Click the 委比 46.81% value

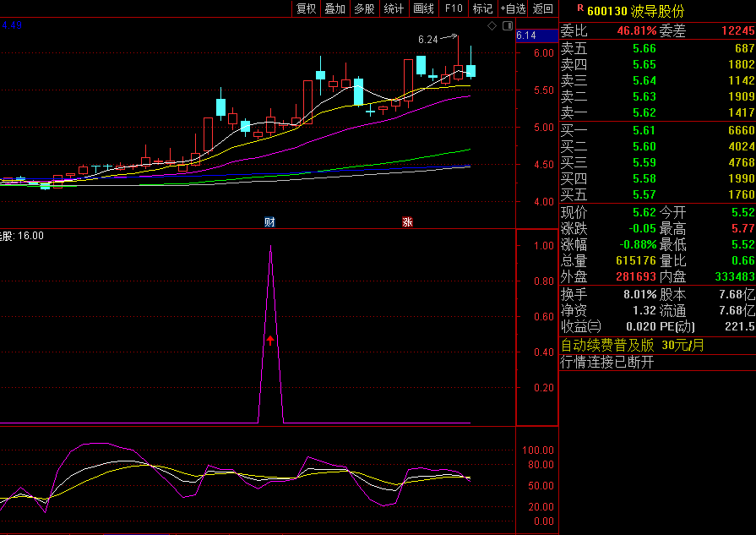[636, 31]
